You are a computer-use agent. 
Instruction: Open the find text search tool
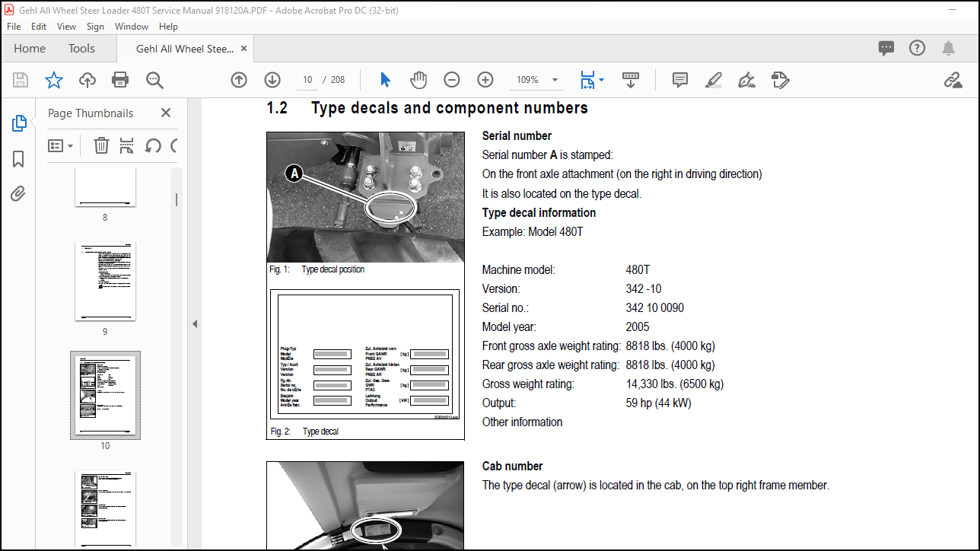click(154, 80)
